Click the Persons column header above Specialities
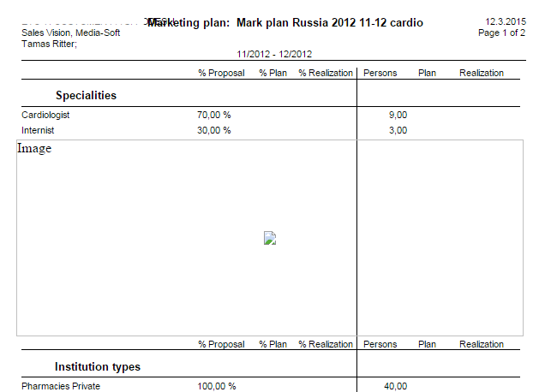 380,74
